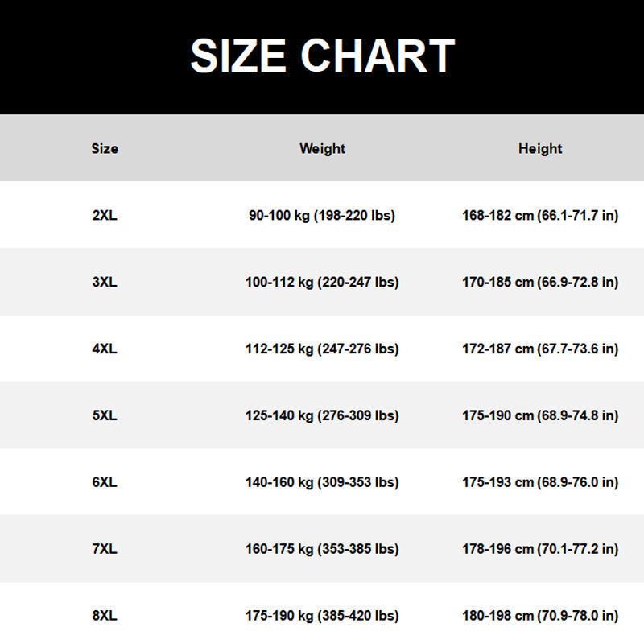Click the SIZE CHART title text
The width and height of the screenshot is (644, 644).
coord(323,56)
